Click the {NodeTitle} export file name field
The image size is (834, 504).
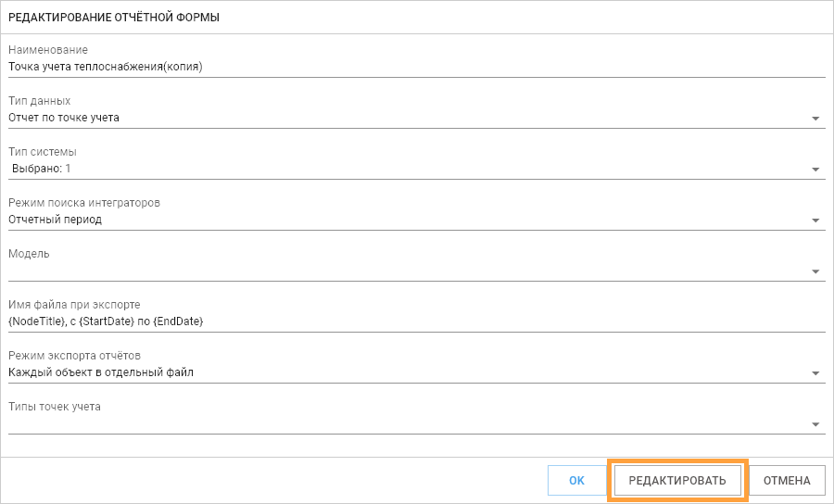pyautogui.click(x=416, y=321)
